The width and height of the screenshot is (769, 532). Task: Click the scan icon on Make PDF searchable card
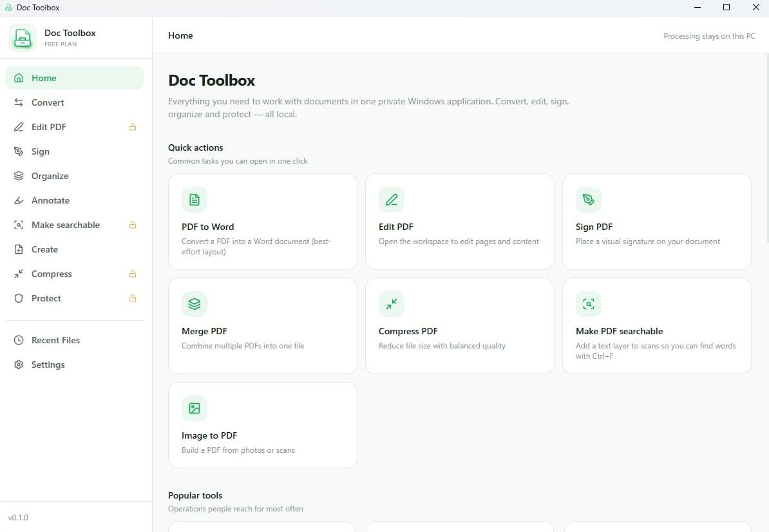[589, 304]
